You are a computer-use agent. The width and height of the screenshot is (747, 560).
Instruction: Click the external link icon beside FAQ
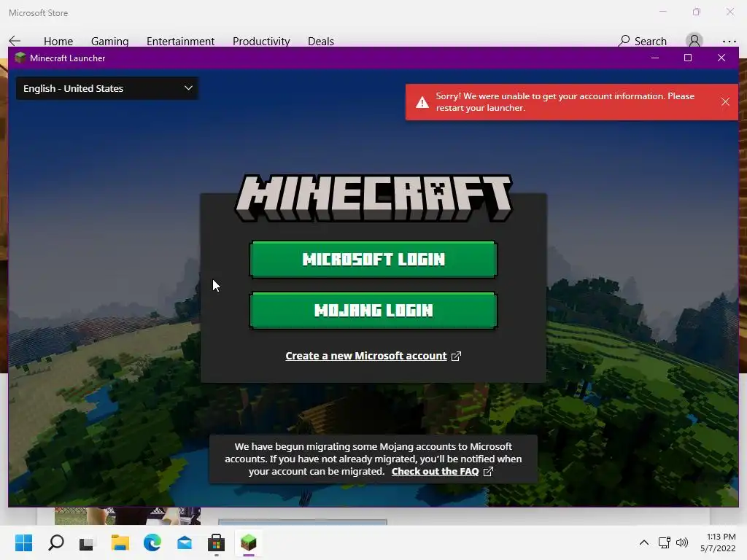(x=488, y=472)
